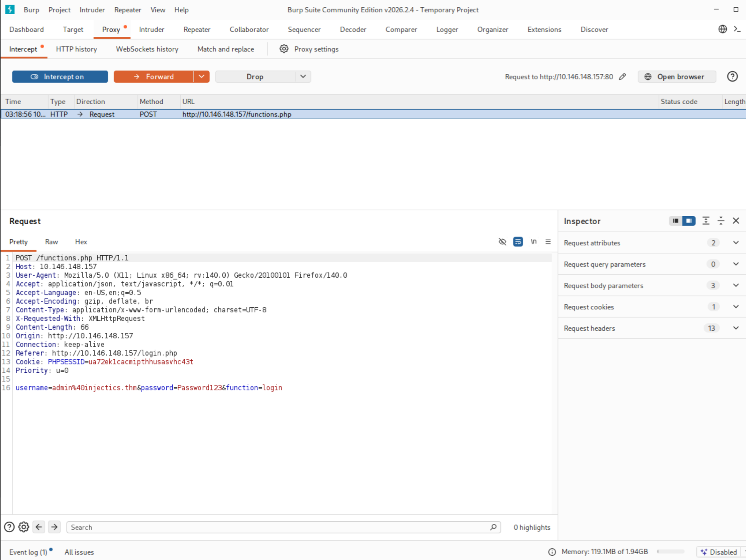746x560 pixels.
Task: Open All issues in status bar
Action: pos(79,552)
